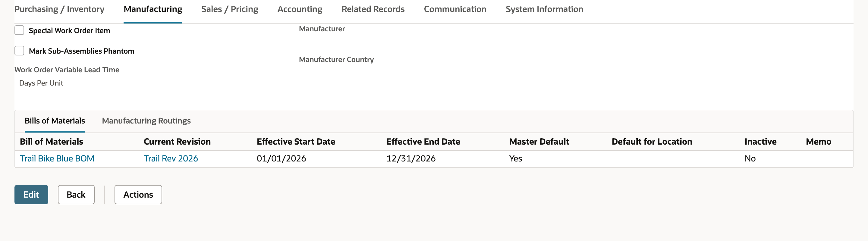Screen dimensions: 868x241
Task: Click the Inactive column header
Action: point(760,142)
